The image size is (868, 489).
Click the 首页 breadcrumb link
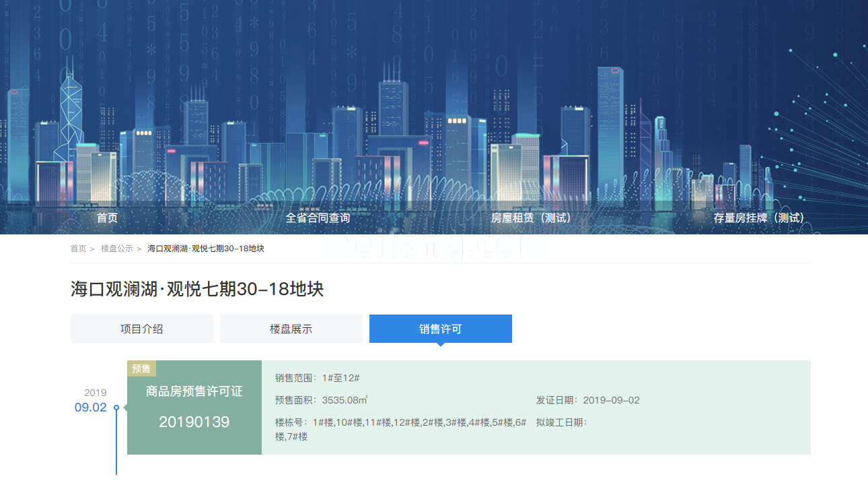point(79,249)
